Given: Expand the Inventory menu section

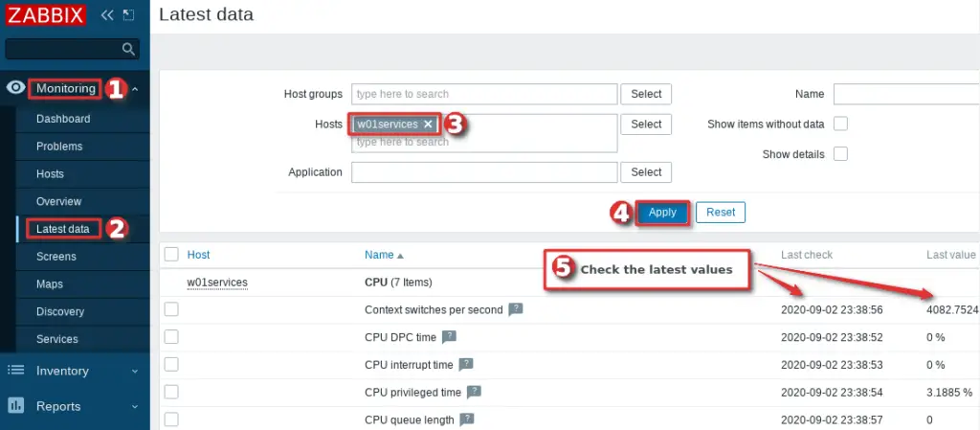Looking at the screenshot, I should pos(75,371).
